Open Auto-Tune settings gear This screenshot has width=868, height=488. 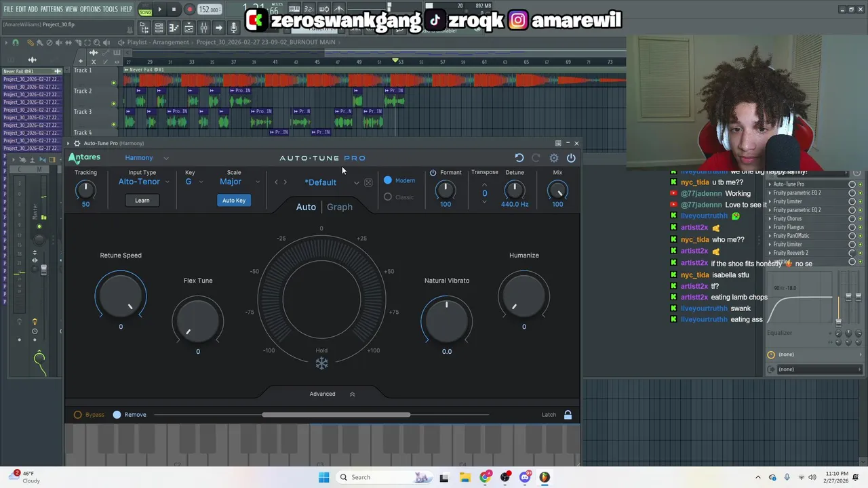[554, 158]
